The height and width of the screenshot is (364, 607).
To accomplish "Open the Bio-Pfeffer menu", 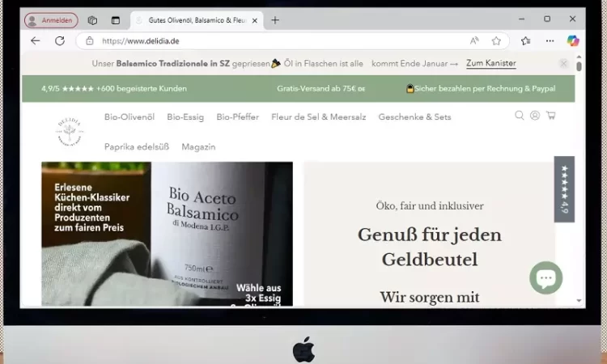I will (238, 116).
